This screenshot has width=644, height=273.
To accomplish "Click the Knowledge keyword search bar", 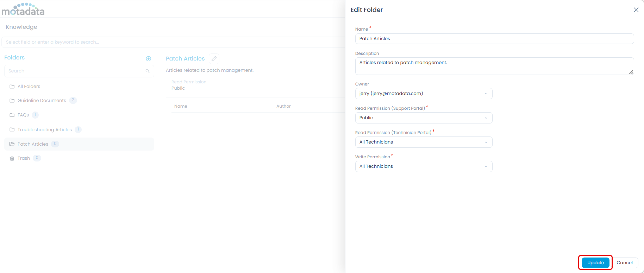I will 173,42.
